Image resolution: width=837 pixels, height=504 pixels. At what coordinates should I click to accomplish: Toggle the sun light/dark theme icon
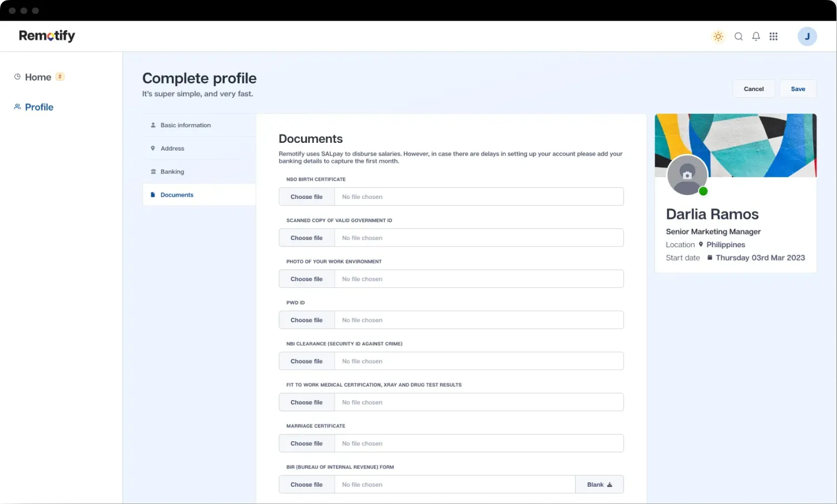pyautogui.click(x=719, y=37)
